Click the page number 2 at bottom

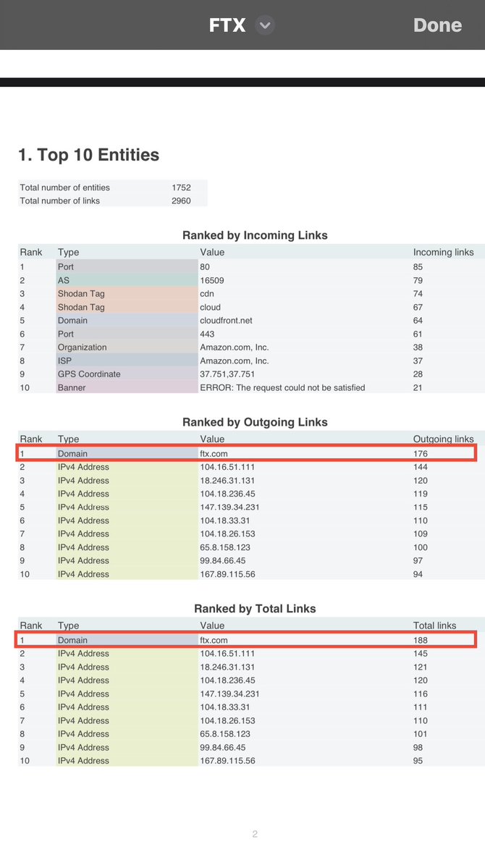[x=255, y=834]
